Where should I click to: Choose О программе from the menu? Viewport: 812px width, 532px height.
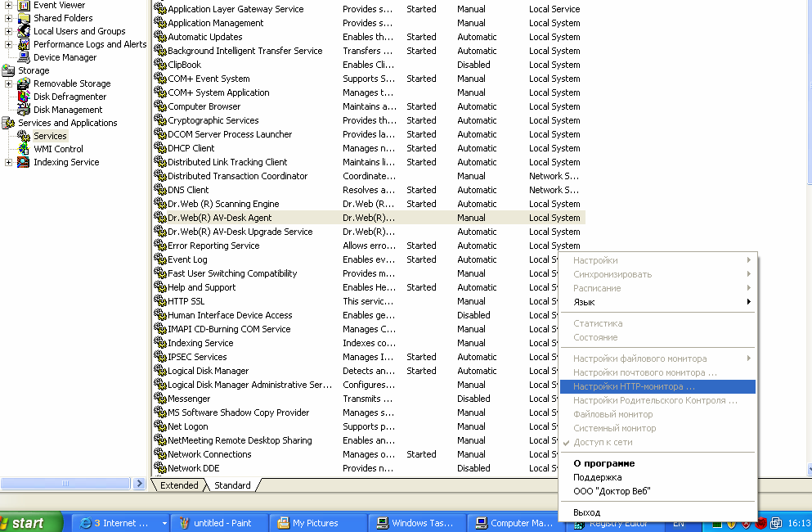pyautogui.click(x=657, y=463)
